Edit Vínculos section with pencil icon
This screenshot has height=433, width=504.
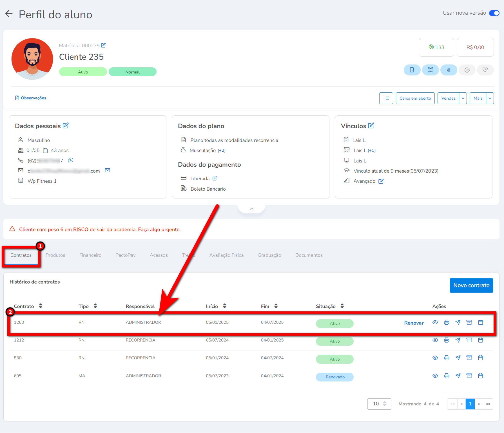click(371, 126)
